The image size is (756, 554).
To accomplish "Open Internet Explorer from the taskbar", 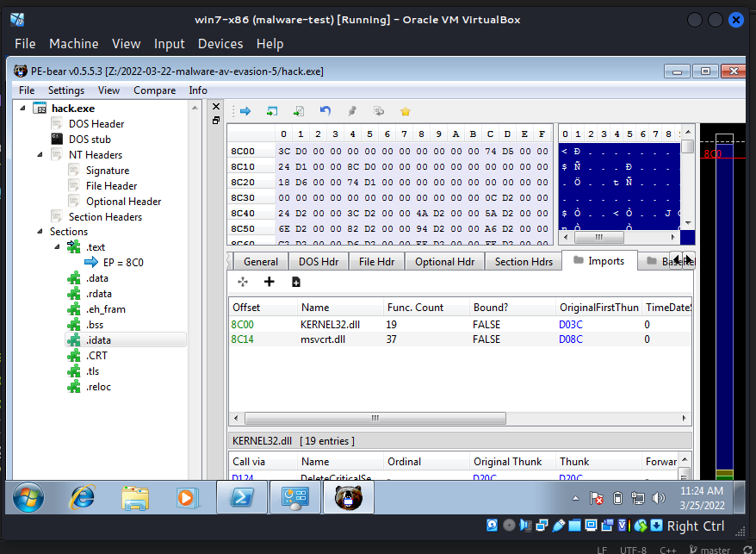I will click(83, 498).
